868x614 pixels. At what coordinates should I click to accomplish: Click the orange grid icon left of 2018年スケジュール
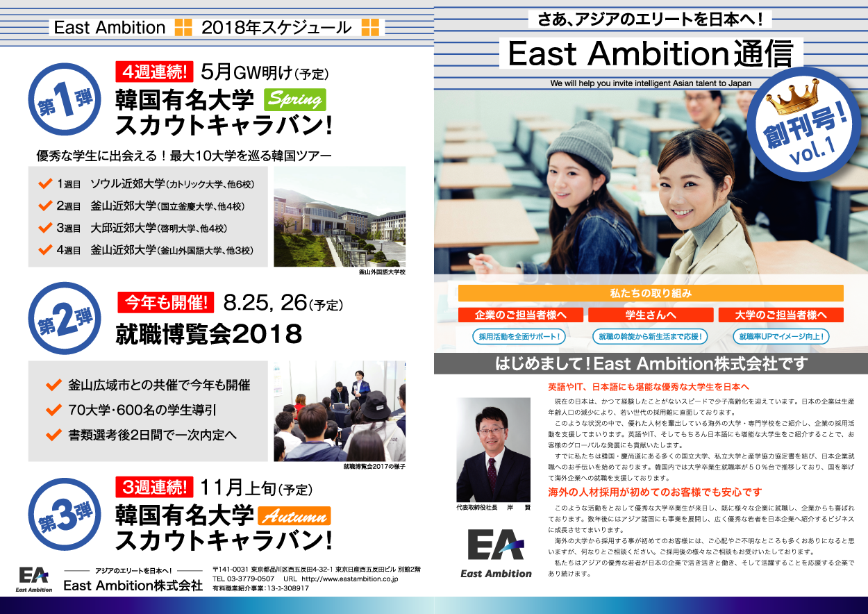183,28
